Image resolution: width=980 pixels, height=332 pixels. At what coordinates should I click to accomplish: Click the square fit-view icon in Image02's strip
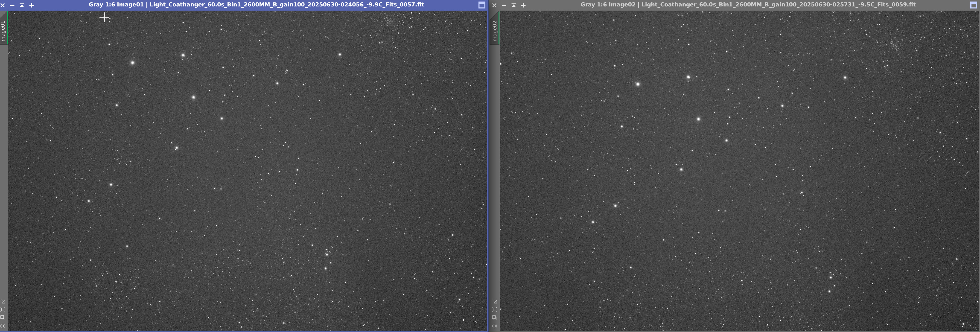pos(495,310)
